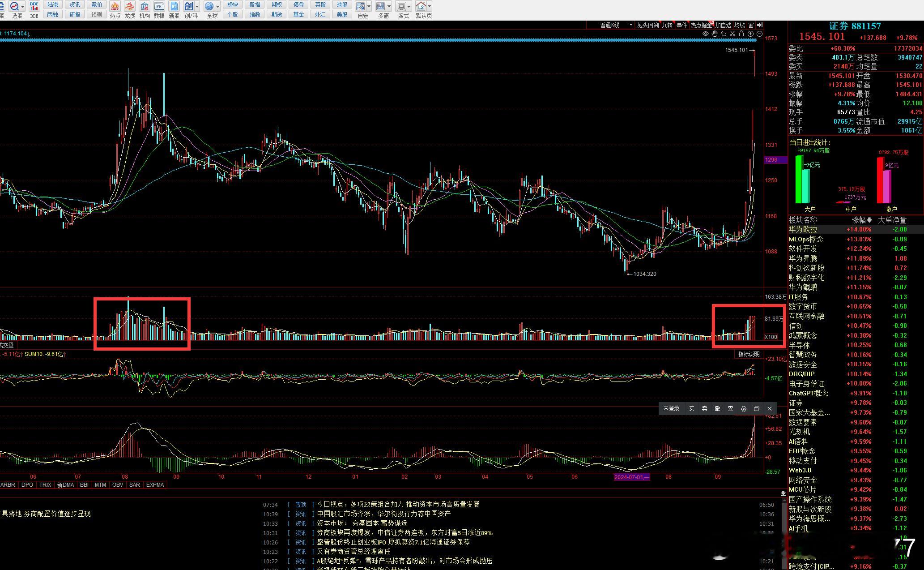Open the 创/科 board icon
924x570 pixels.
[189, 6]
